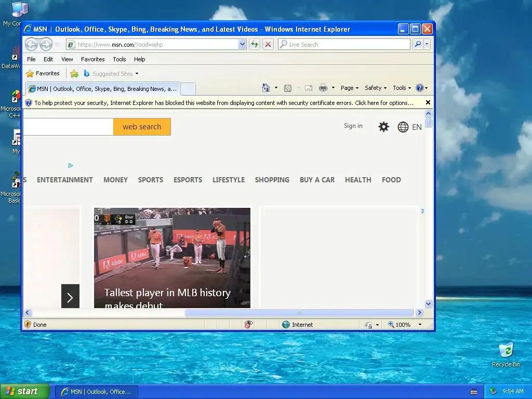
Task: Open the Home page icon in command bar
Action: [x=265, y=88]
